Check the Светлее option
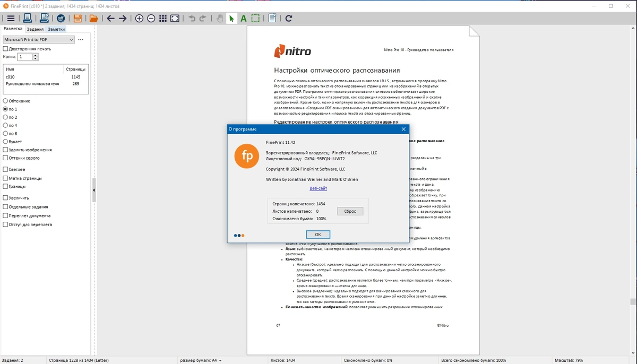637x364 pixels. point(14,169)
